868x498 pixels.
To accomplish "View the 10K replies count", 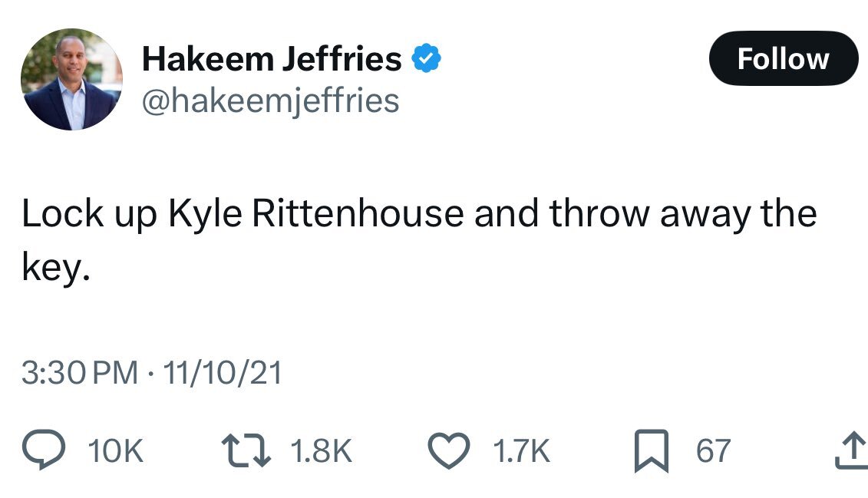I will (115, 451).
